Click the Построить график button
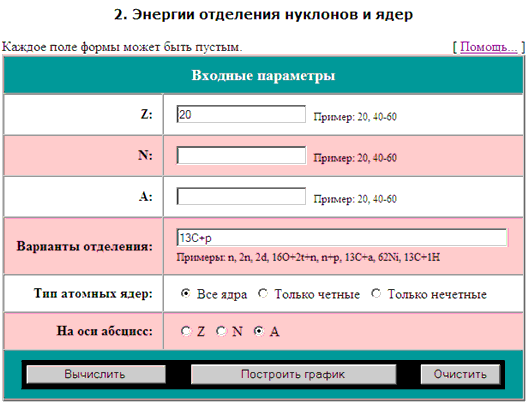The width and height of the screenshot is (528, 407). tap(293, 374)
